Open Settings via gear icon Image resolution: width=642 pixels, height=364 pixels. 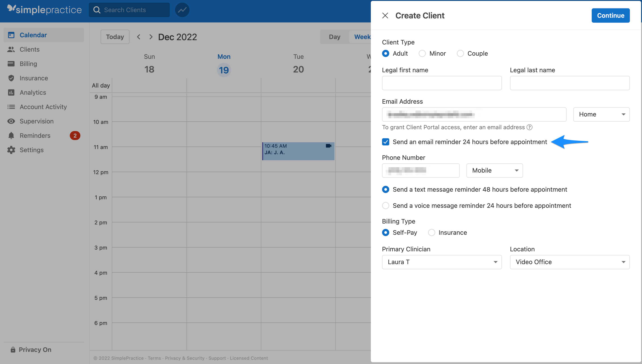coord(11,150)
